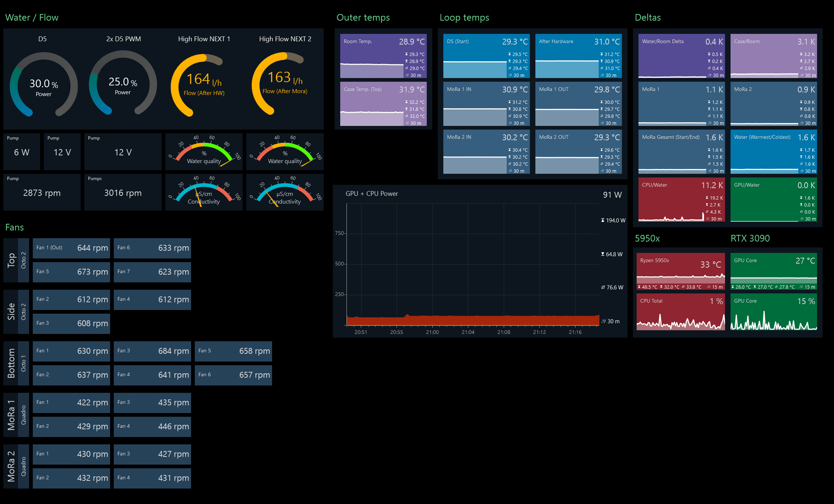Open the MoRa 1 IN tile
Viewport: 834px width, 504px height.
(486, 104)
